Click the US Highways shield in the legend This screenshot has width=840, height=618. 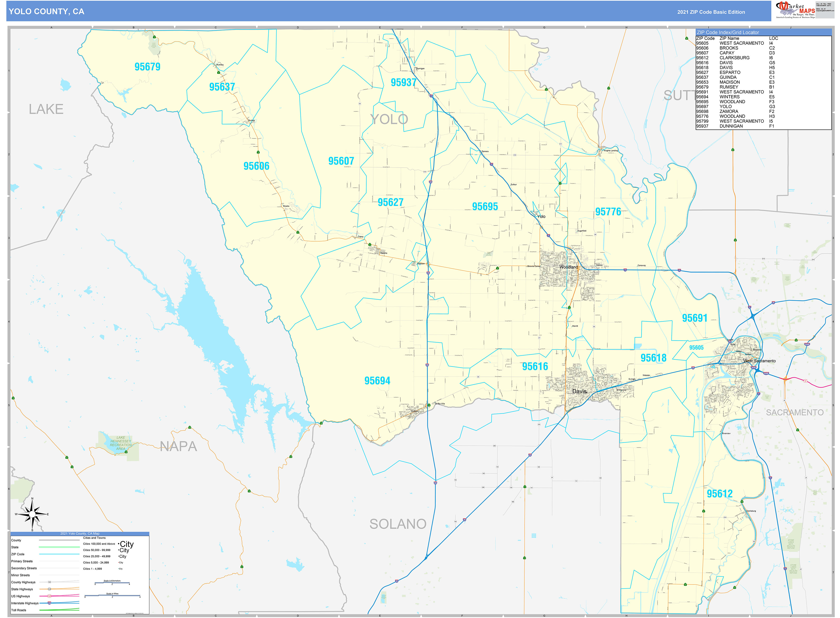(x=49, y=596)
